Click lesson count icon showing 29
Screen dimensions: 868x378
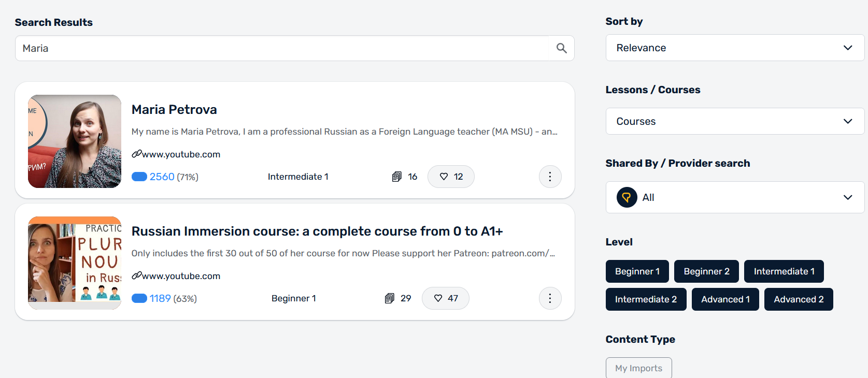390,298
